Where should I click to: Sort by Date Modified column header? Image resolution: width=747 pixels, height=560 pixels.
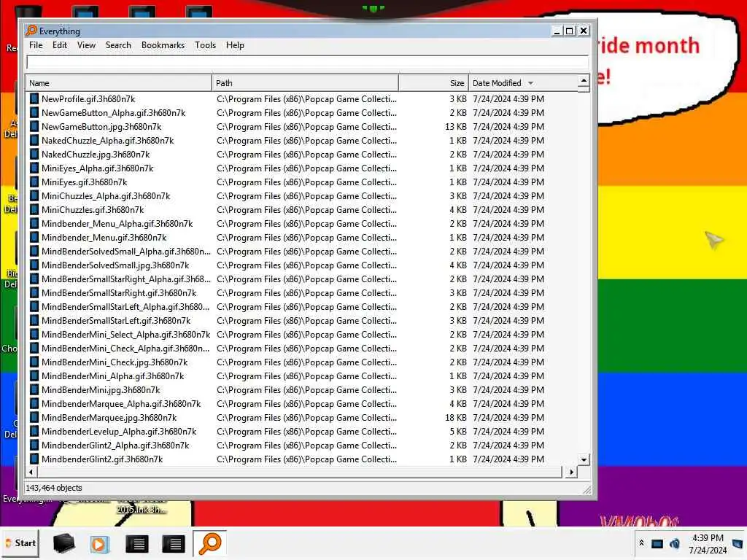(522, 83)
